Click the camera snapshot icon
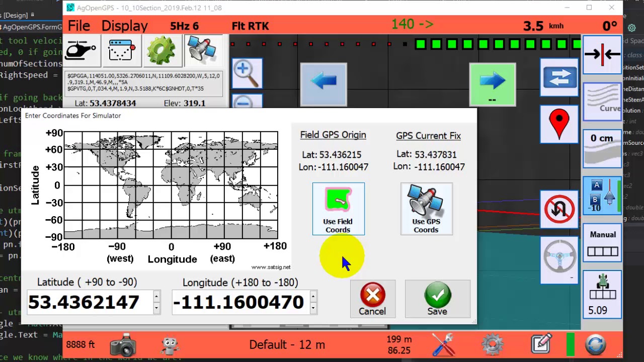This screenshot has height=362, width=644. point(123,345)
